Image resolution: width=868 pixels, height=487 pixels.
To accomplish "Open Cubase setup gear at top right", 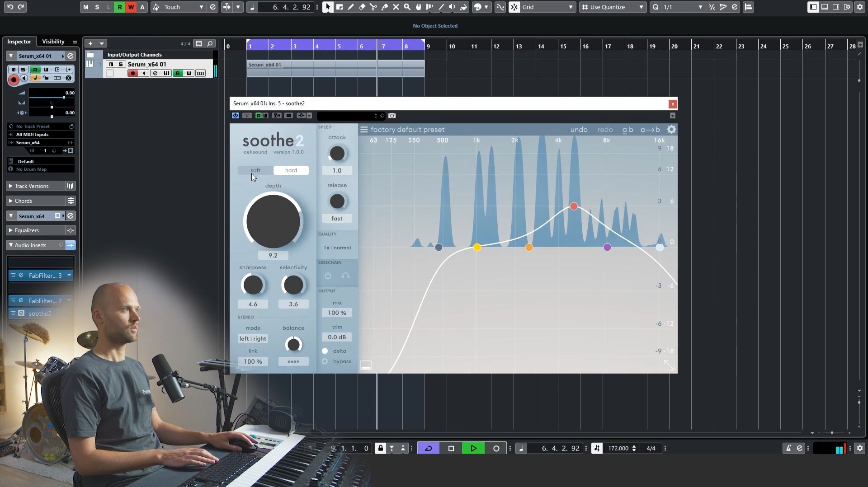I will tap(859, 7).
